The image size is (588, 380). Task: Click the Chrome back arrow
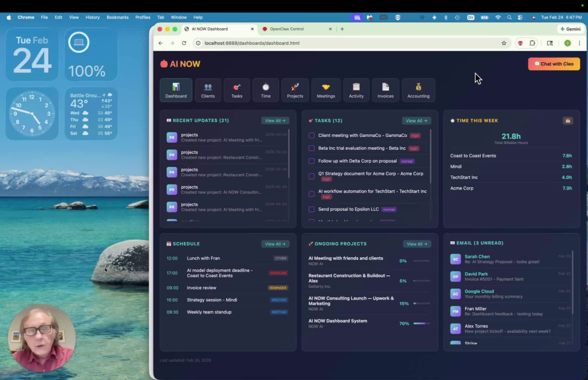161,43
